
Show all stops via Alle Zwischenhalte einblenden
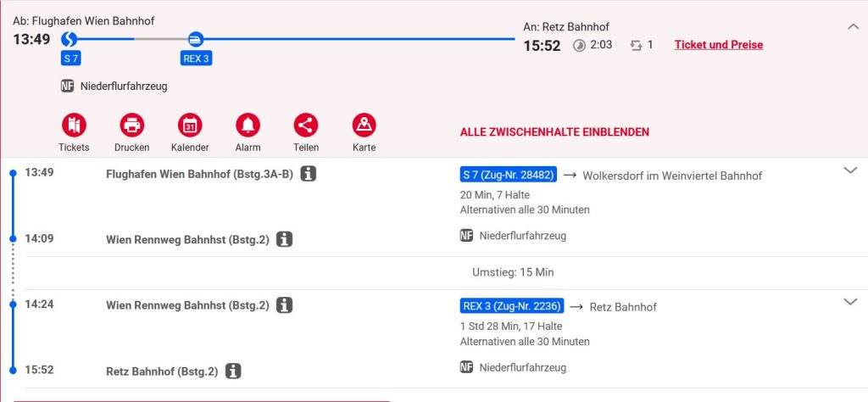coord(554,132)
